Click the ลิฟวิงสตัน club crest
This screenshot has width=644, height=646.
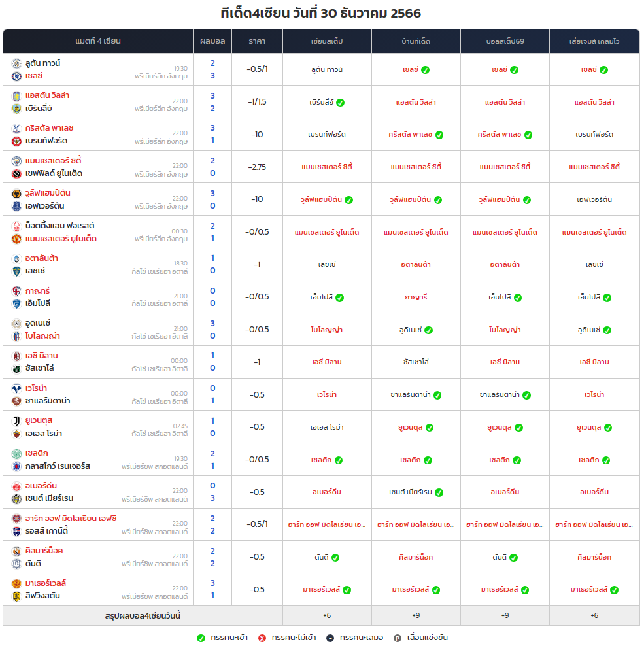(16, 596)
